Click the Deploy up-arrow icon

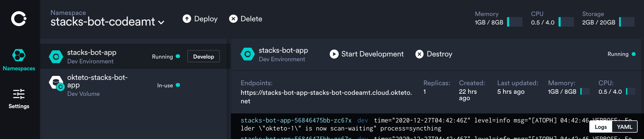coord(187,19)
